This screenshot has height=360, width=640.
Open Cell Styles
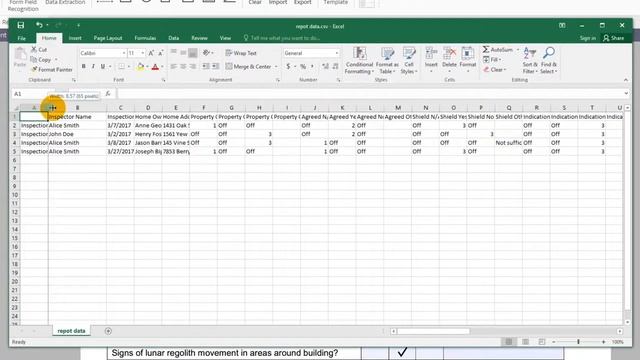(x=409, y=60)
